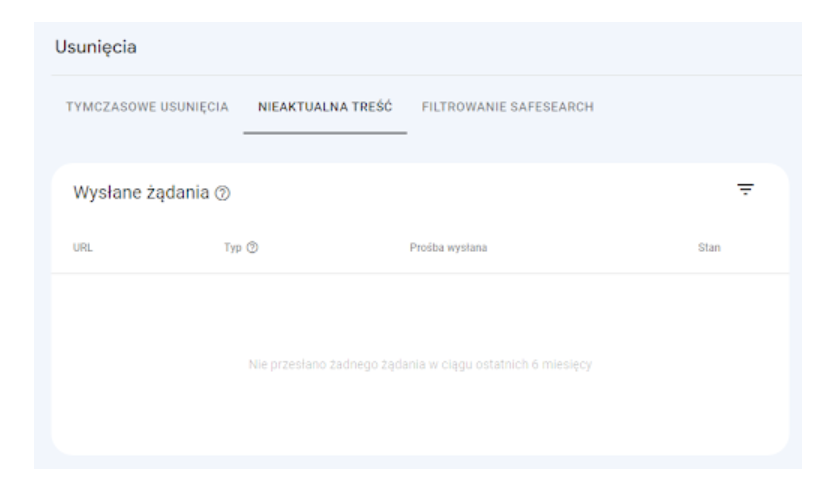This screenshot has height=489, width=833.
Task: Click the URL column header
Action: (83, 248)
